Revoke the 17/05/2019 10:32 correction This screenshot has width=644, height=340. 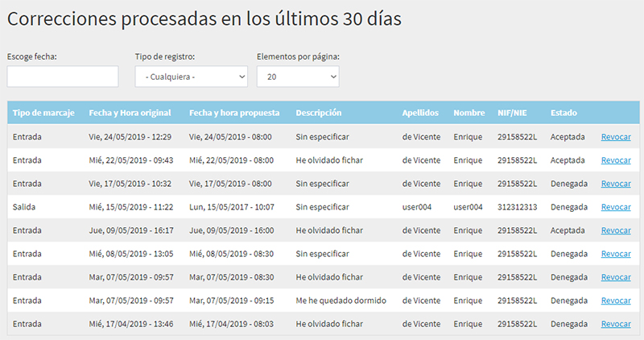coord(616,184)
